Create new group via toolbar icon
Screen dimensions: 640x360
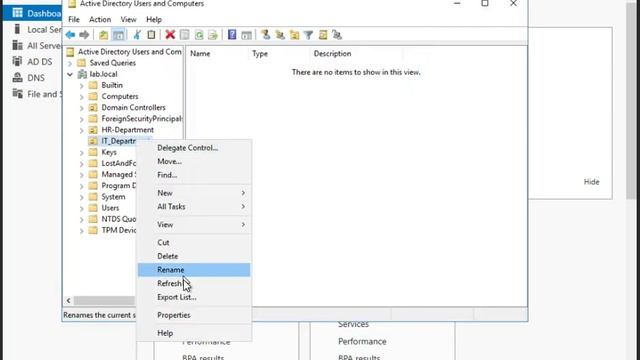(x=280, y=35)
